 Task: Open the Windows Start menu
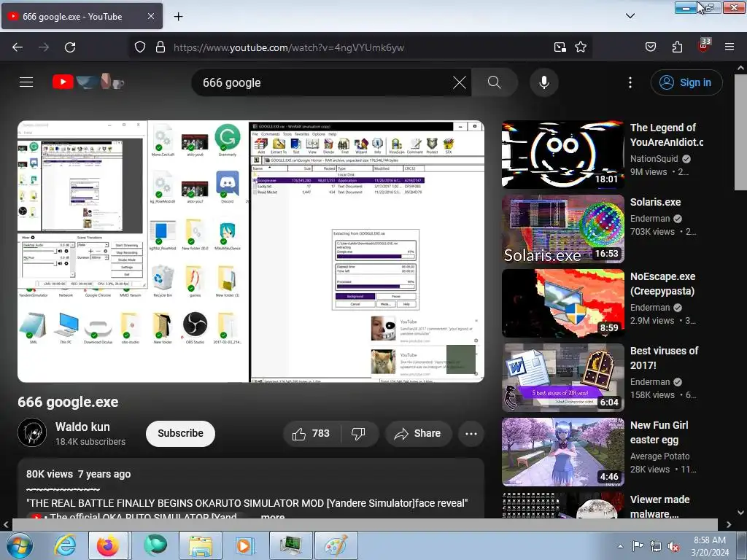[20, 545]
